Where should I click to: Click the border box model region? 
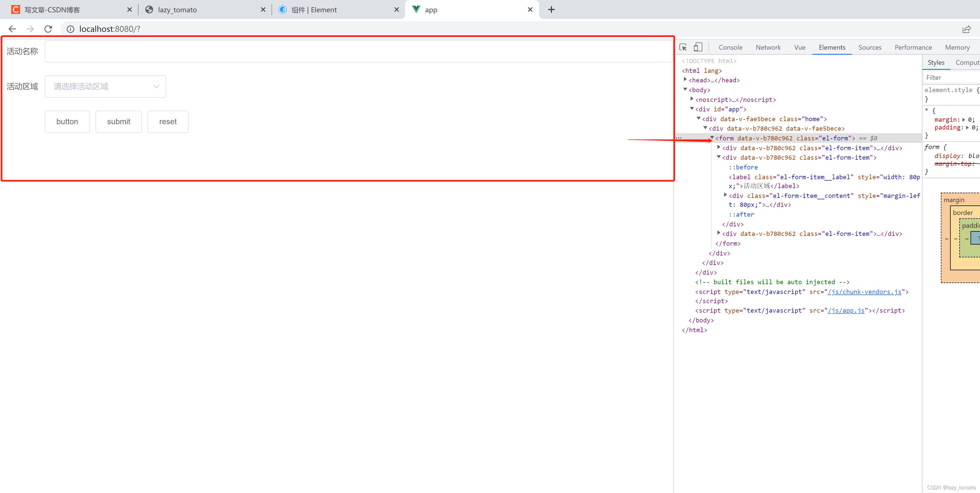point(962,213)
